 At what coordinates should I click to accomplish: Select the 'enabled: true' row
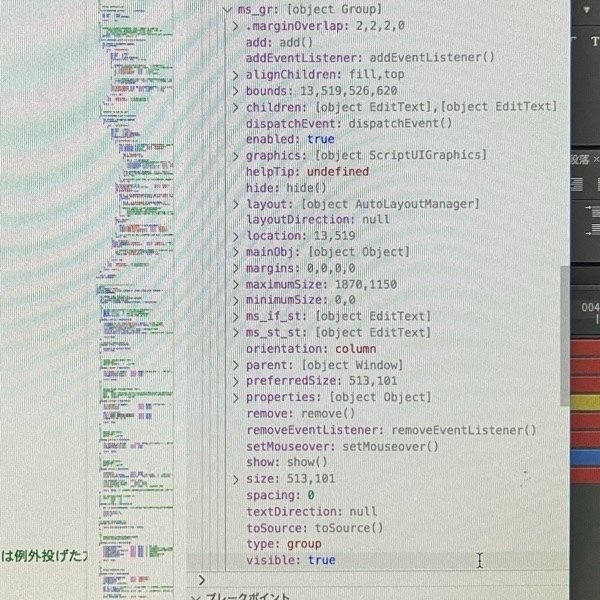point(290,139)
